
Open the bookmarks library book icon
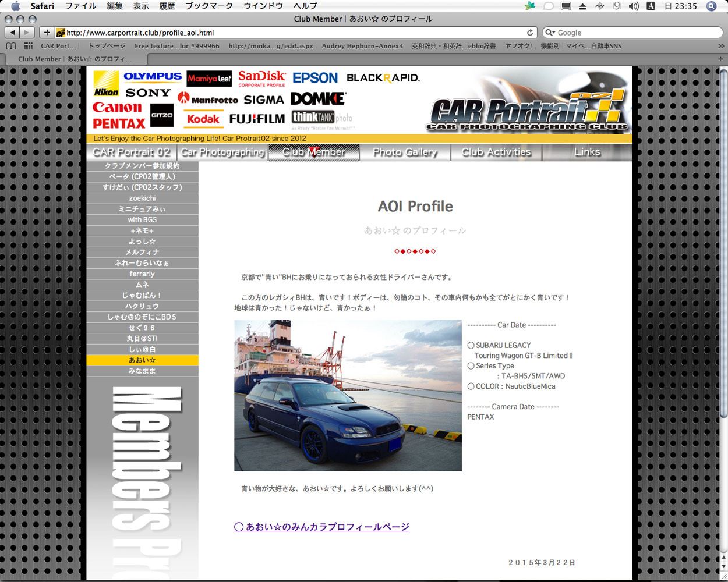(11, 46)
